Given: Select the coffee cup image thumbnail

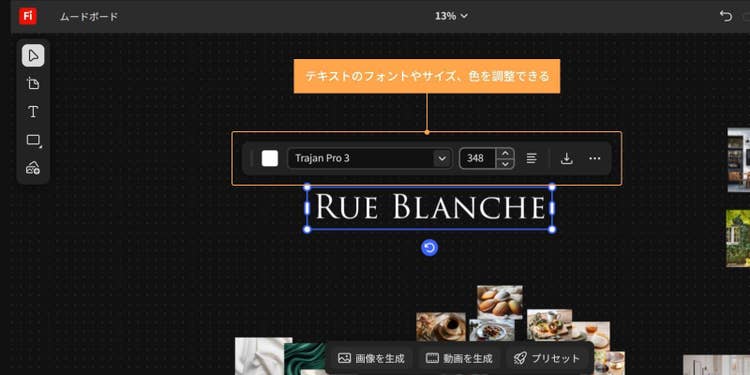Looking at the screenshot, I should click(441, 327).
